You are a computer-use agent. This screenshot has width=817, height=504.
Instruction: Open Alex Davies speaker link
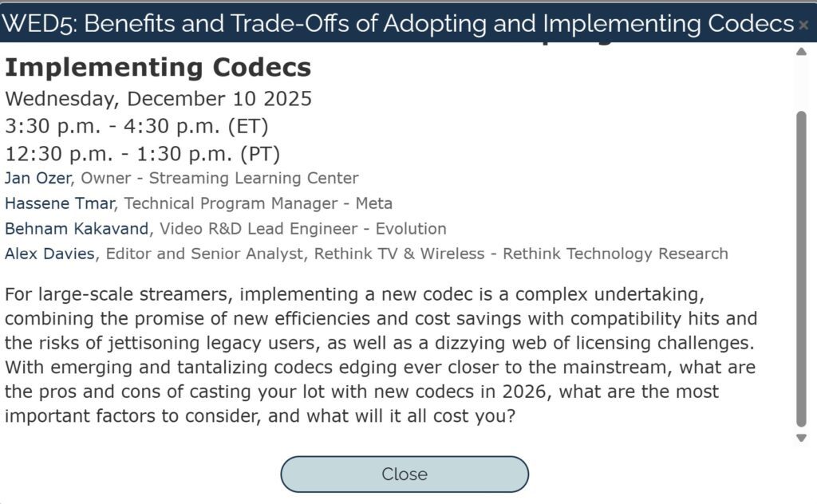[x=50, y=254]
